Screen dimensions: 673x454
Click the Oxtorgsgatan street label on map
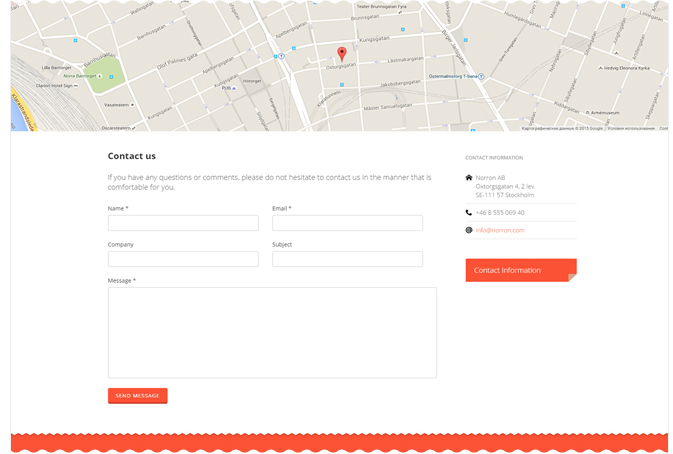click(341, 67)
